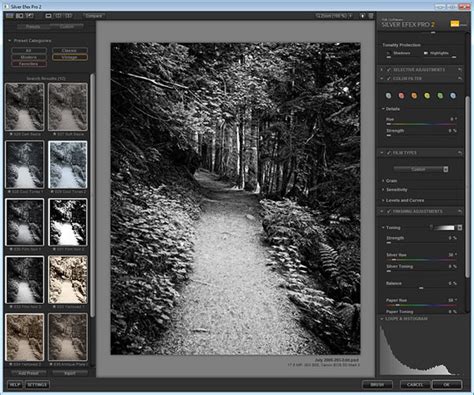Screen dimensions: 474x395
Task: Click the Nik yellow logo badge
Action: point(455,24)
